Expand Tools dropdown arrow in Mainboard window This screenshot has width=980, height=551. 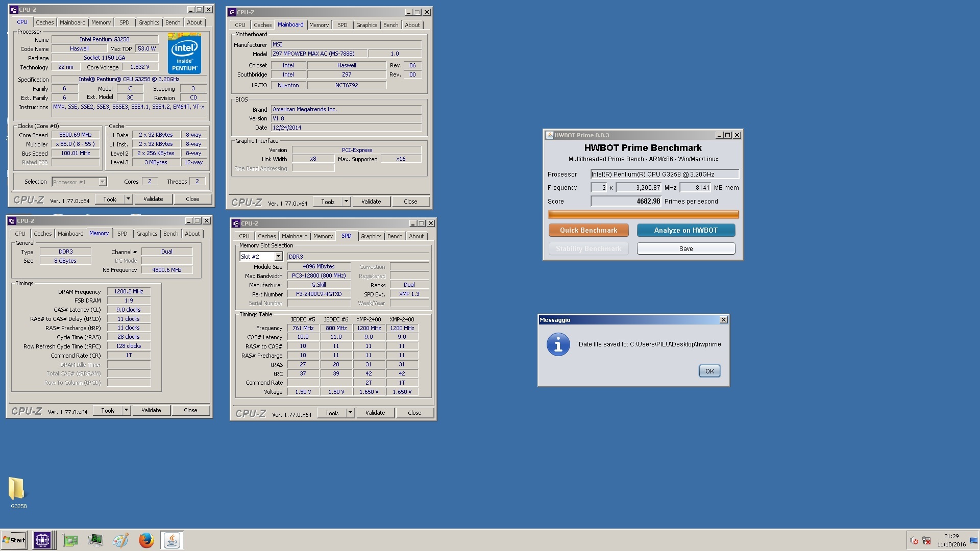346,202
